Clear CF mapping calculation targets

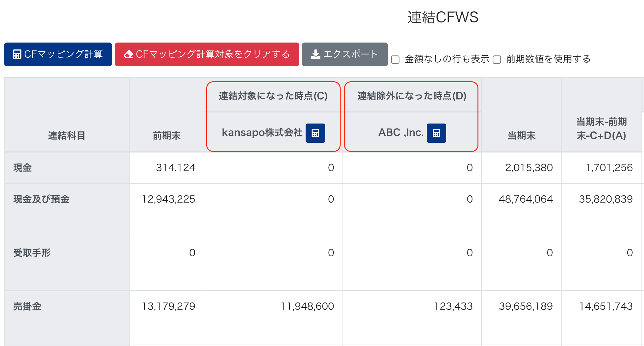coord(207,54)
